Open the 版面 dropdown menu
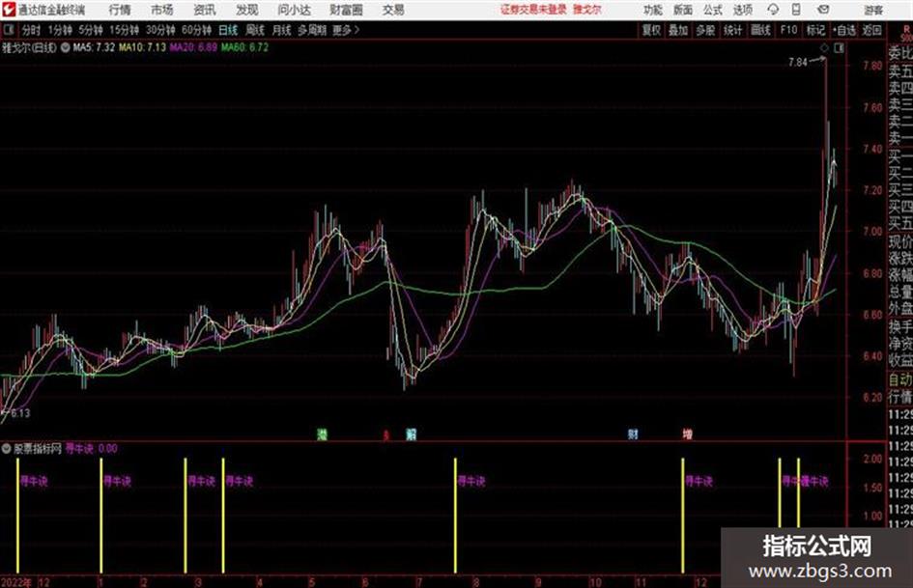Image resolution: width=913 pixels, height=588 pixels. click(682, 10)
